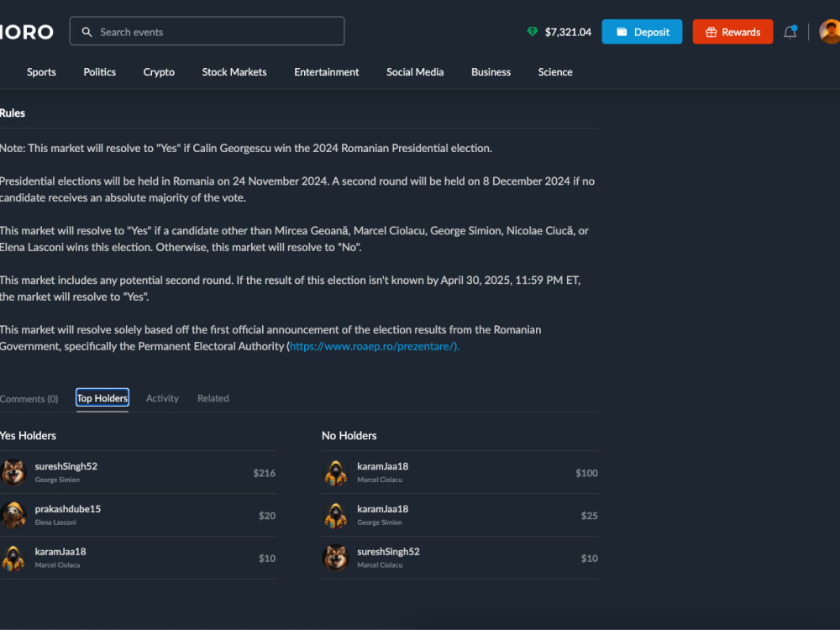840x630 pixels.
Task: Open the roaep.ro prezentare link
Action: coord(374,346)
